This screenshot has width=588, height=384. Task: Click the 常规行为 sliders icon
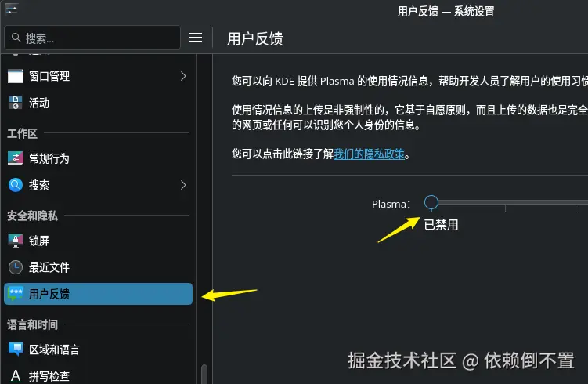(x=16, y=158)
